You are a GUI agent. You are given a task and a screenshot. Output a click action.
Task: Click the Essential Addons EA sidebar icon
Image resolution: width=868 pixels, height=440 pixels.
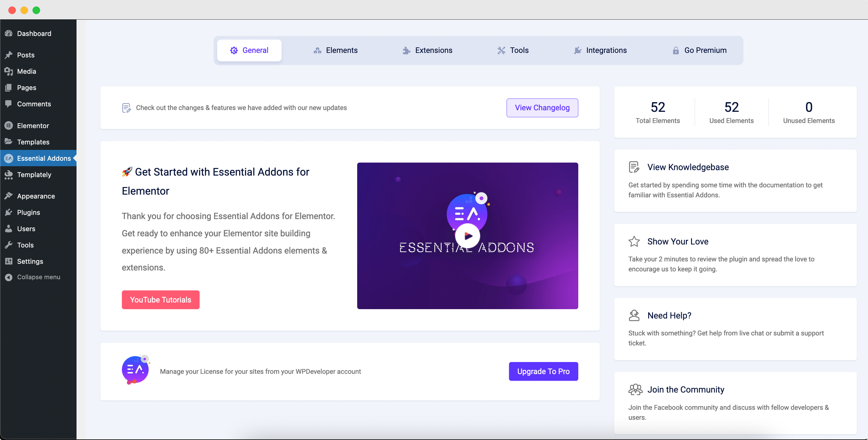(x=8, y=158)
